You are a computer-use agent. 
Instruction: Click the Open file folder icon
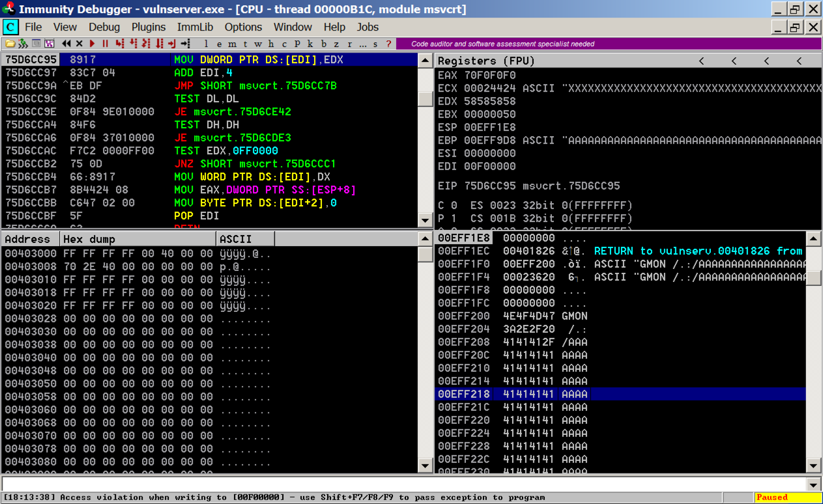point(10,44)
